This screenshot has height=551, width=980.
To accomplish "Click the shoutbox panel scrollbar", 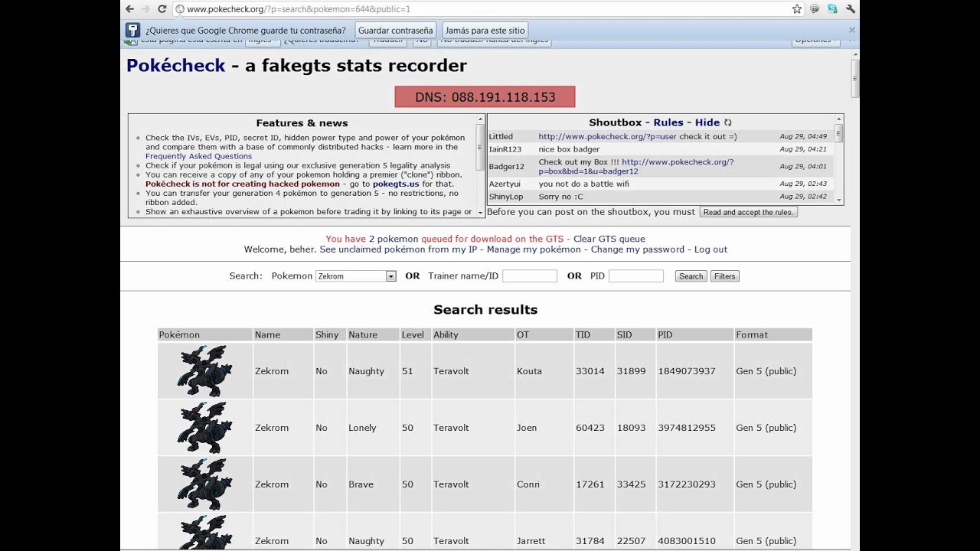I will (x=839, y=159).
